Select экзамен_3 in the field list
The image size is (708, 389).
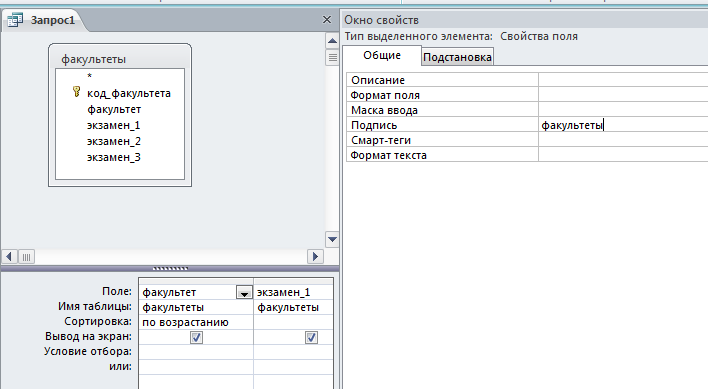point(114,157)
